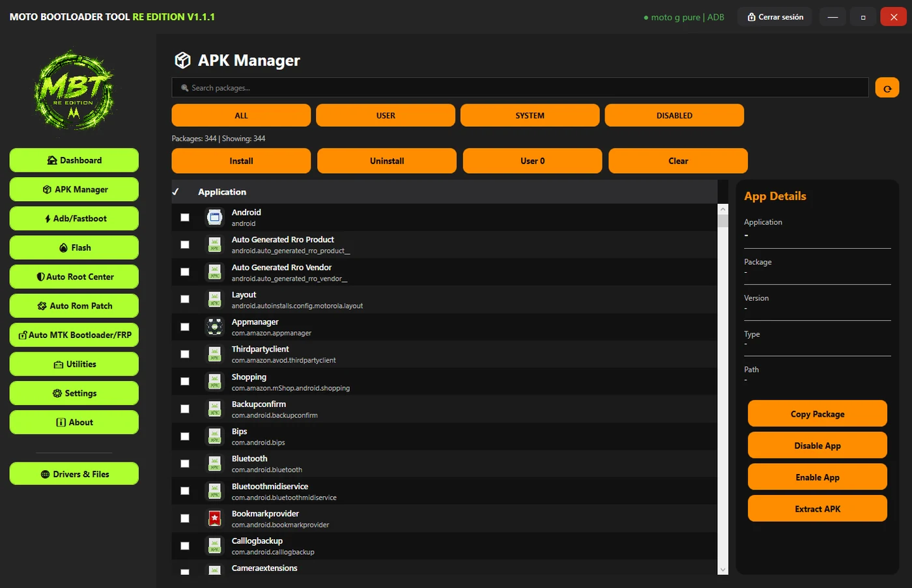Click Cerrar sesión button
Image resolution: width=912 pixels, height=588 pixels.
click(775, 17)
